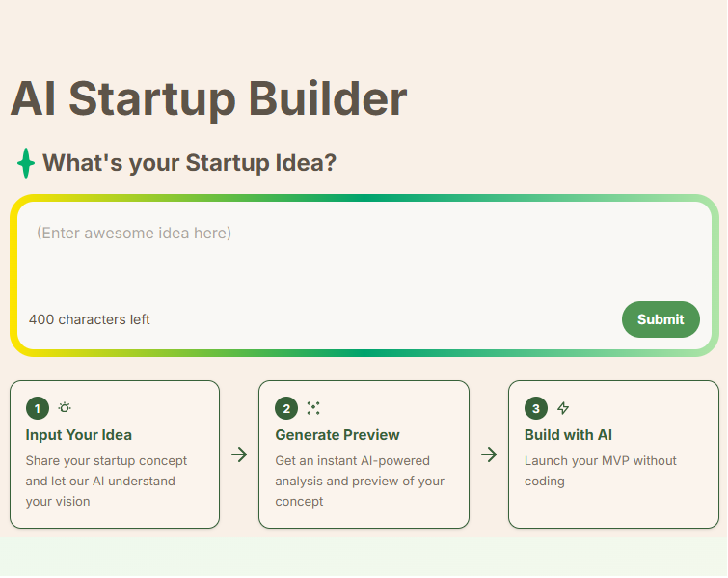Click the "What's your Startup Idea?" heading
The height and width of the screenshot is (578, 728).
(189, 163)
